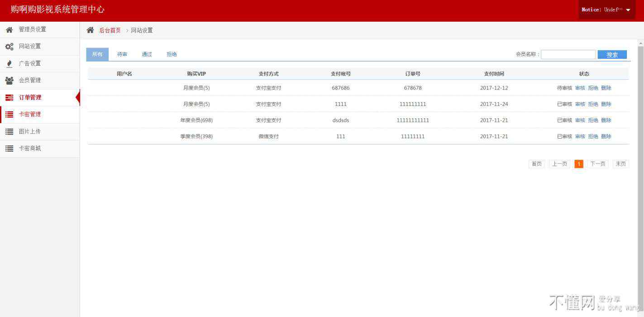Click 删除 for order 11111111111
This screenshot has width=644, height=317.
[606, 120]
